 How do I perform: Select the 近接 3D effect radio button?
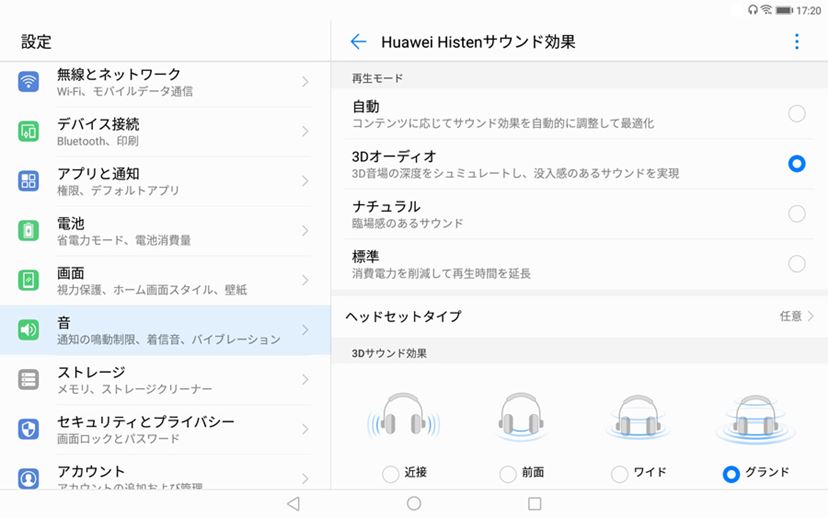[390, 474]
